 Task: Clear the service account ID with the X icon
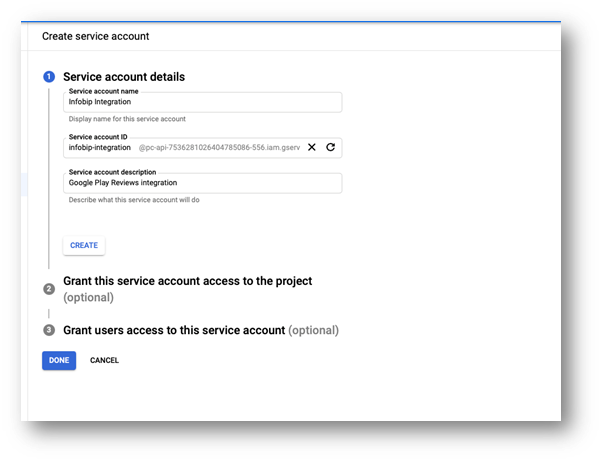point(312,147)
